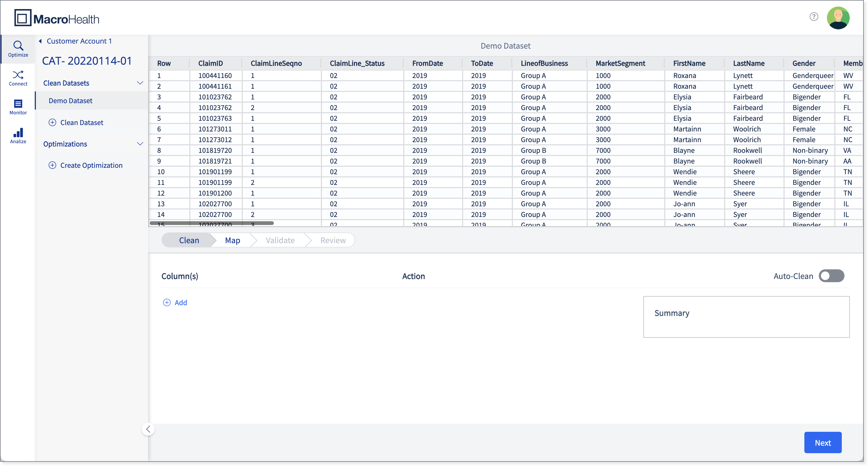The width and height of the screenshot is (868, 466).
Task: Click Non-binary gender in row 8
Action: tap(810, 150)
